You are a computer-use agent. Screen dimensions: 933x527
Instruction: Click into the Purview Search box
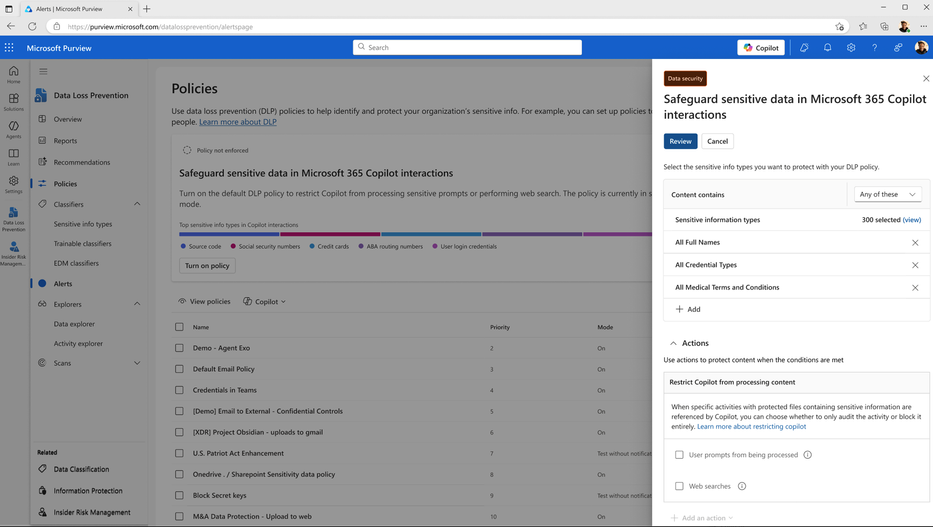point(467,48)
